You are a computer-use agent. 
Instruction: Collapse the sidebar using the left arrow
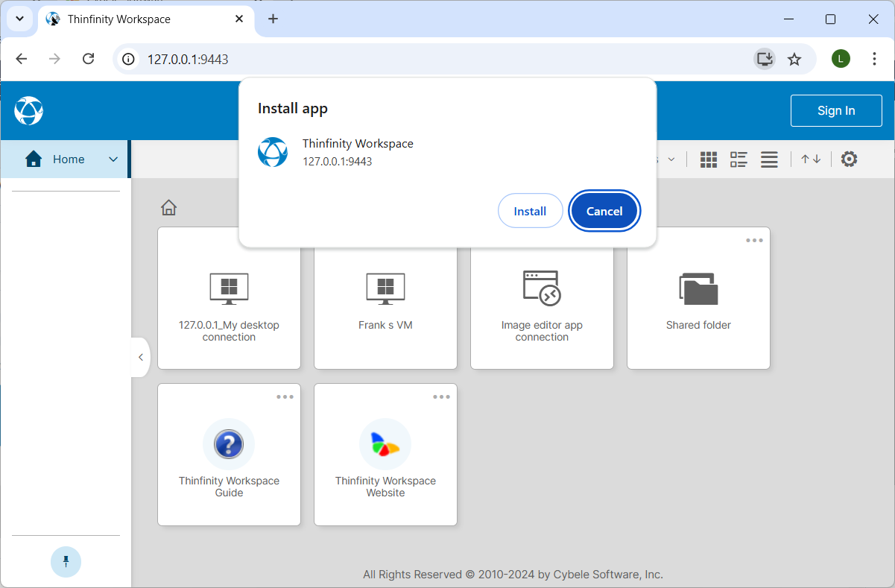click(141, 358)
